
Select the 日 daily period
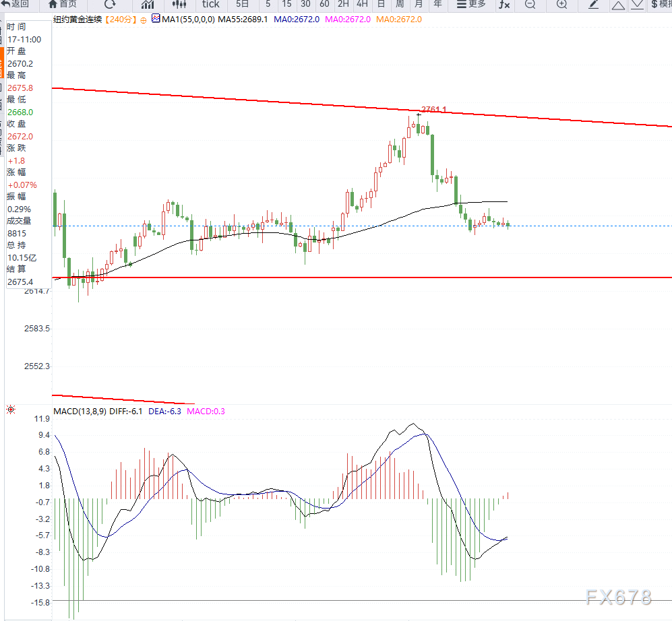[381, 4]
